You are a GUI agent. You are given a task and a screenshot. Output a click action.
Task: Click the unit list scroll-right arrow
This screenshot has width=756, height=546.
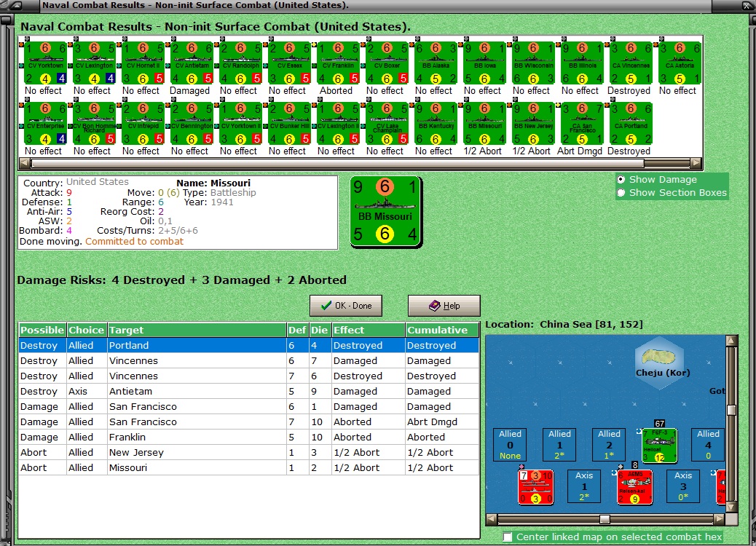(696, 163)
